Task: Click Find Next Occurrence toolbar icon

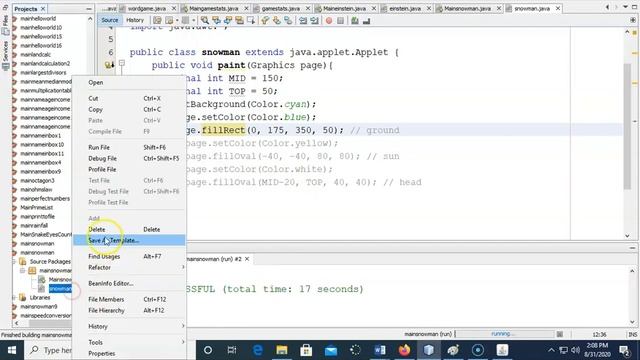Action: (228, 20)
